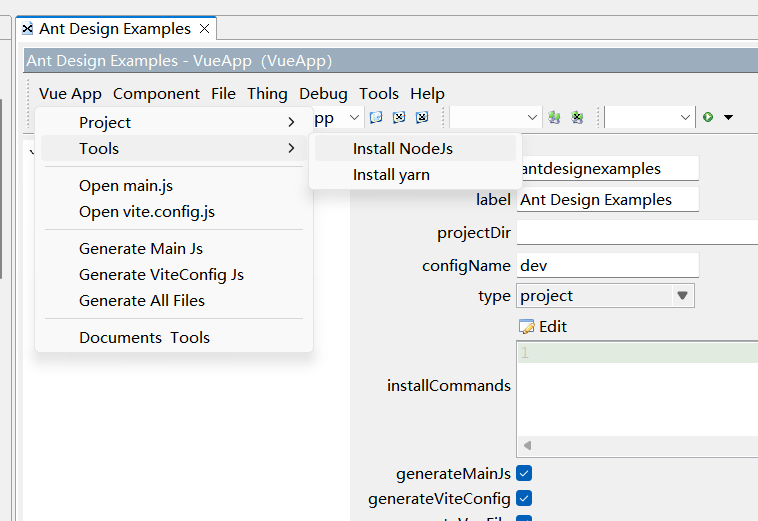Open the Thing menu
758x521 pixels.
(x=267, y=94)
